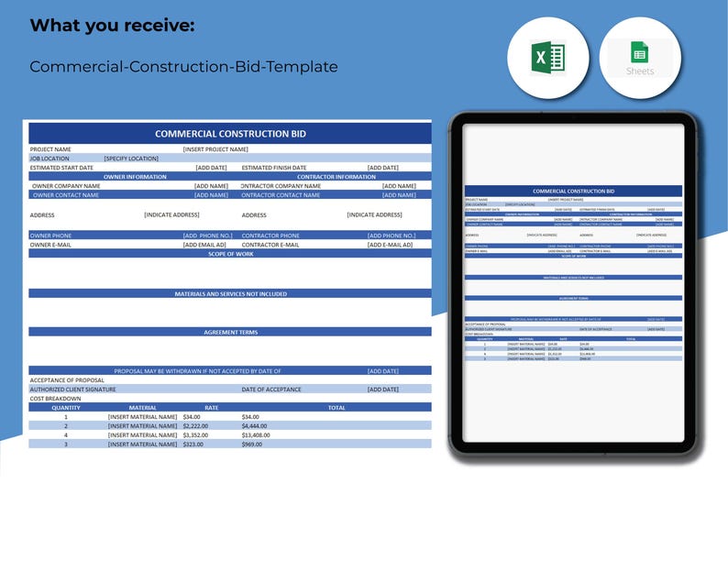728x582 pixels.
Task: Click the $2,222.00 rate cell
Action: (195, 426)
